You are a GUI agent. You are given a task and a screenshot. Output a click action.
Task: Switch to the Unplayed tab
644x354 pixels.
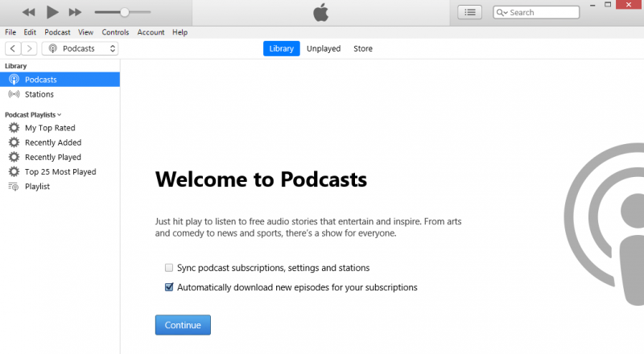pos(324,48)
